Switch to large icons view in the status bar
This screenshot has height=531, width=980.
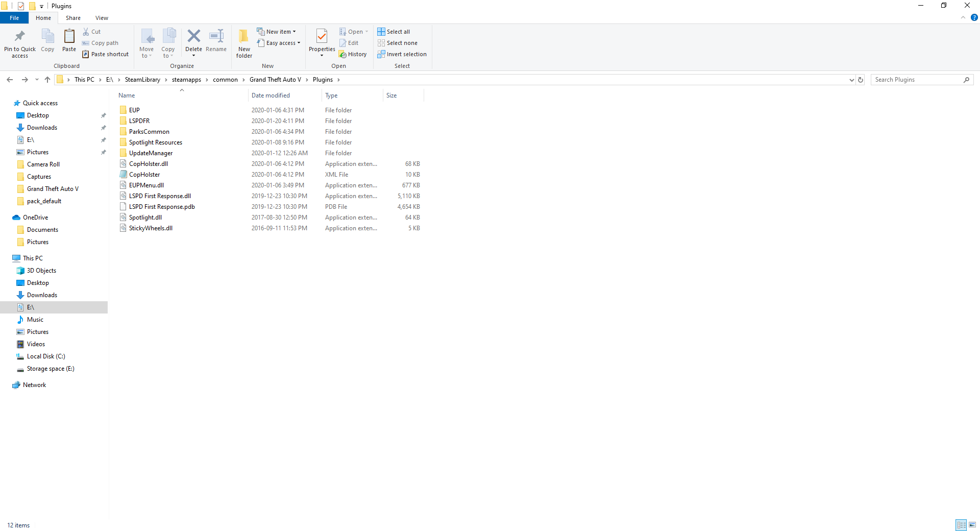pos(972,525)
